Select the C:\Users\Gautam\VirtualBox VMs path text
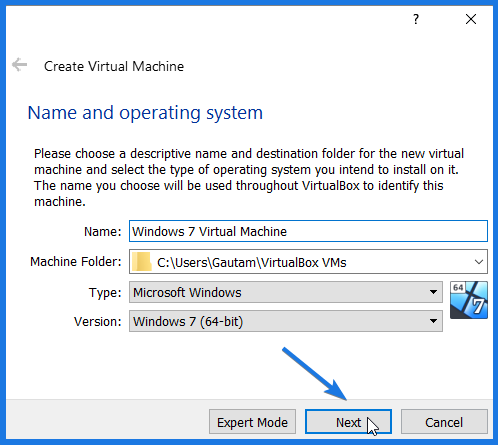 252,263
